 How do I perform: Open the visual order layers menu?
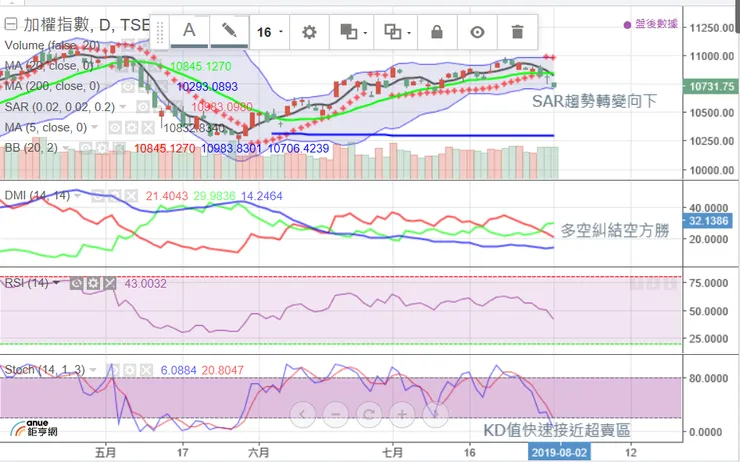[x=352, y=32]
